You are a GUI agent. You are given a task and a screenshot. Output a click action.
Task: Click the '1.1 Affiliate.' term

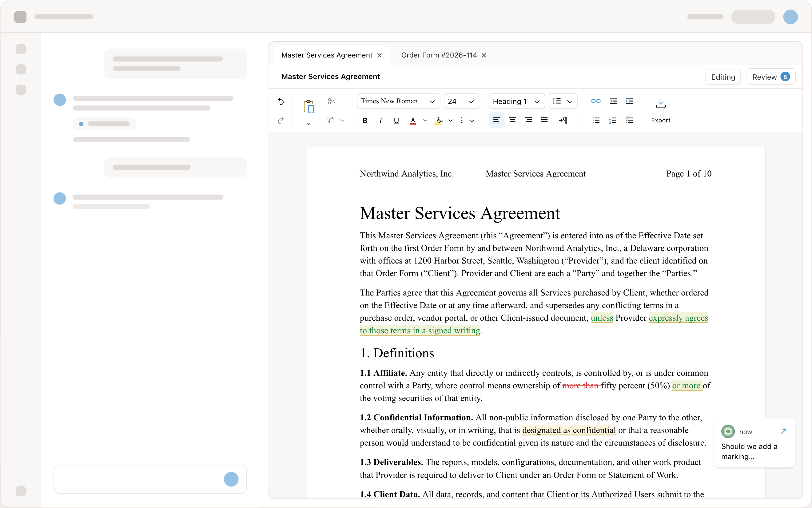point(383,373)
